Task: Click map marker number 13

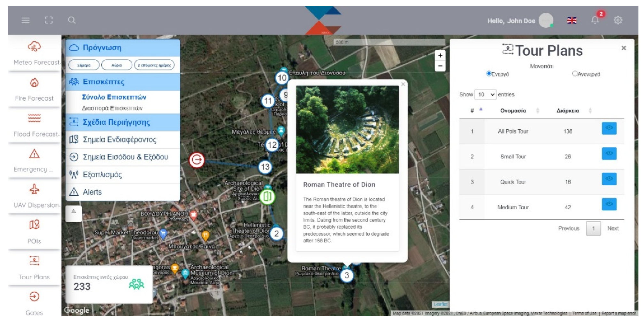Action: click(265, 167)
